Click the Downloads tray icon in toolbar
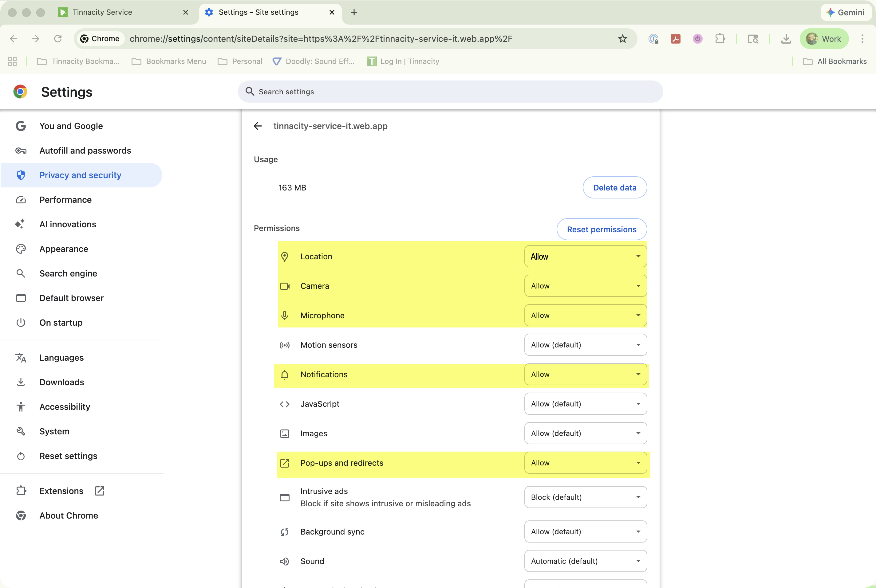This screenshot has height=588, width=876. click(x=786, y=39)
